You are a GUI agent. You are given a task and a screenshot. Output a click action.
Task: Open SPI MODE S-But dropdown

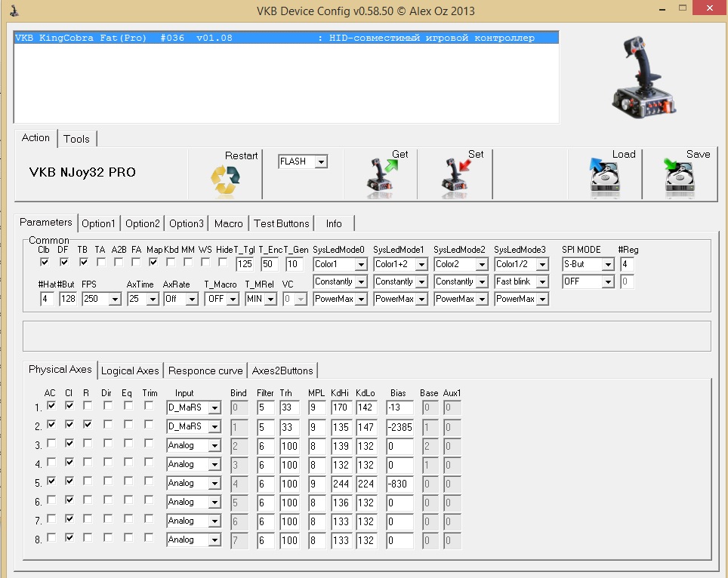coord(608,264)
